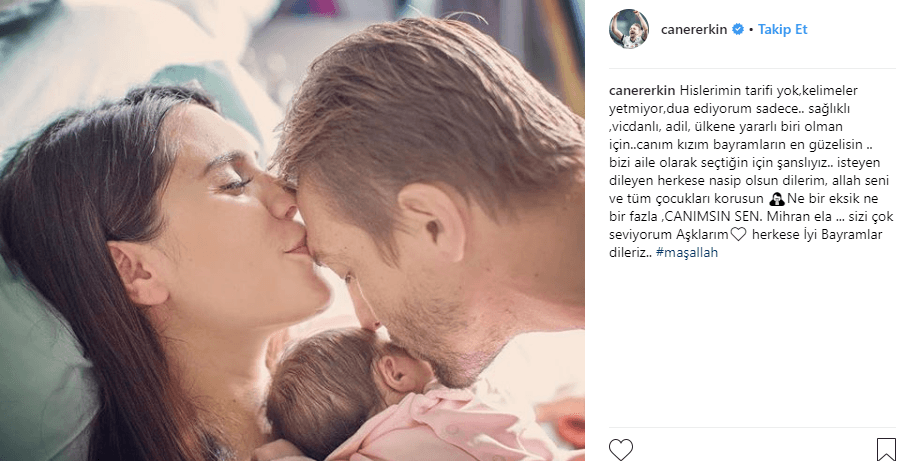Click the dot separator before Takip Et
907x461 pixels.
(750, 29)
